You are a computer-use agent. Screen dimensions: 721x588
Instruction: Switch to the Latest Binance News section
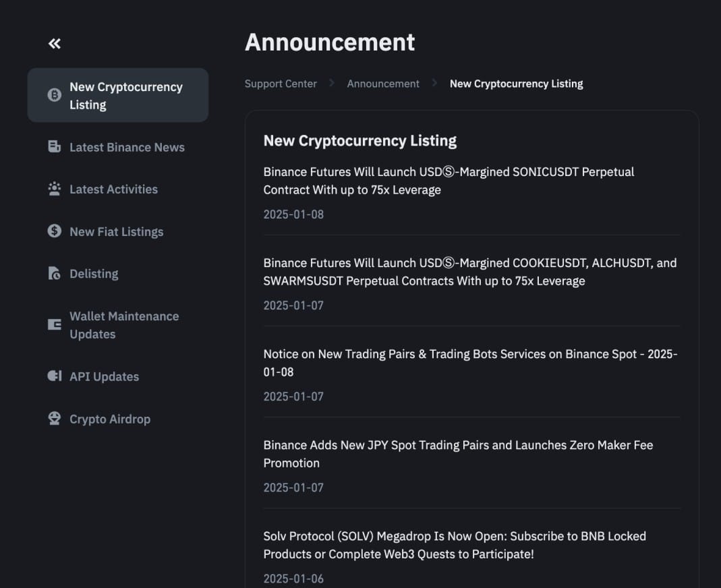(x=127, y=147)
